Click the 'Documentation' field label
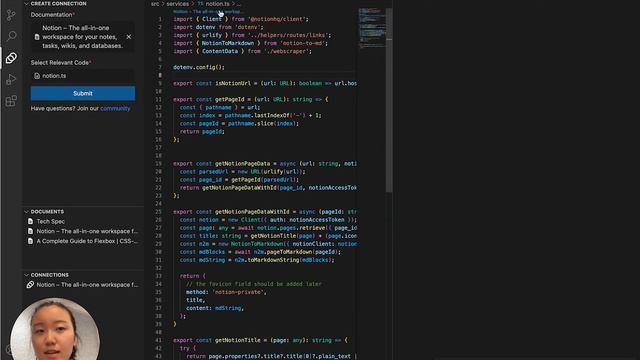 pos(51,15)
